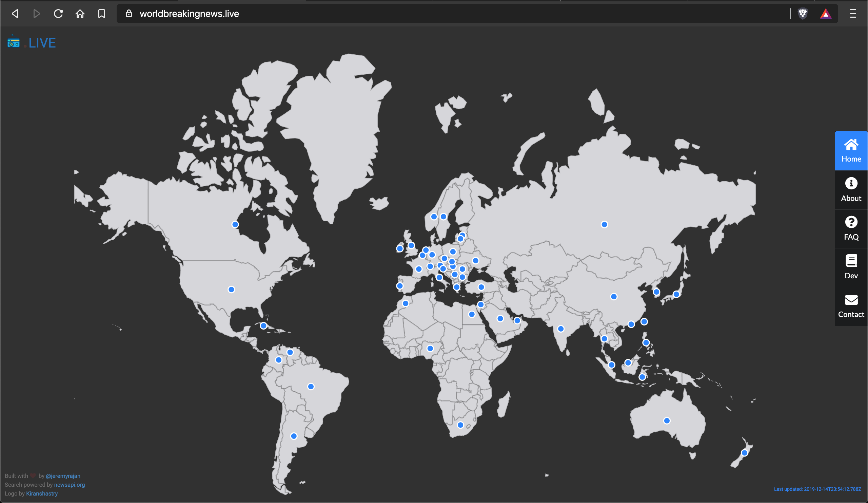
Task: Select the Home sidebar icon
Action: pos(850,150)
